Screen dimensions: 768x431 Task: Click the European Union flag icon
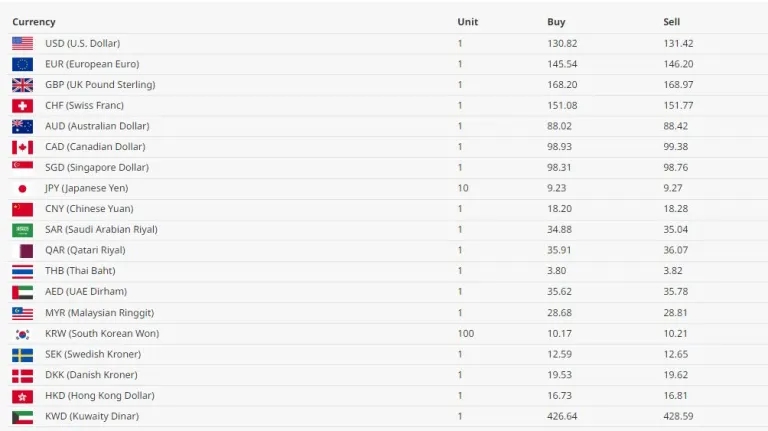(22, 64)
